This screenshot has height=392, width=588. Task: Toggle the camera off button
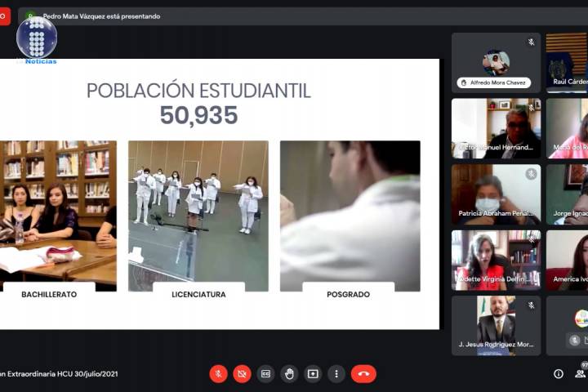242,373
